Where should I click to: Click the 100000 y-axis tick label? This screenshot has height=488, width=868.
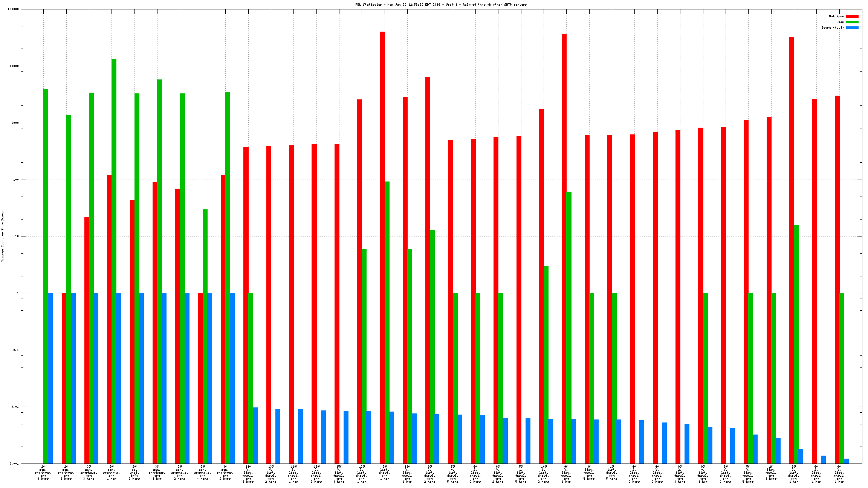click(13, 9)
